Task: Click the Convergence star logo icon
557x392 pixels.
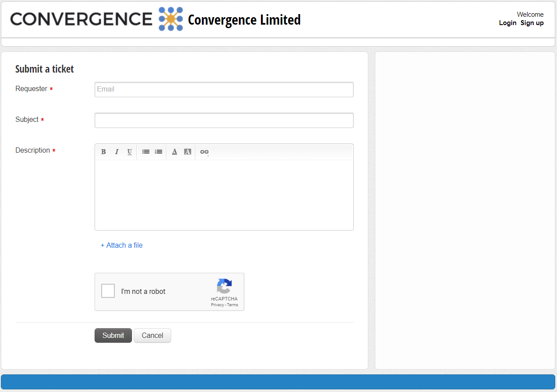Action: pos(171,19)
